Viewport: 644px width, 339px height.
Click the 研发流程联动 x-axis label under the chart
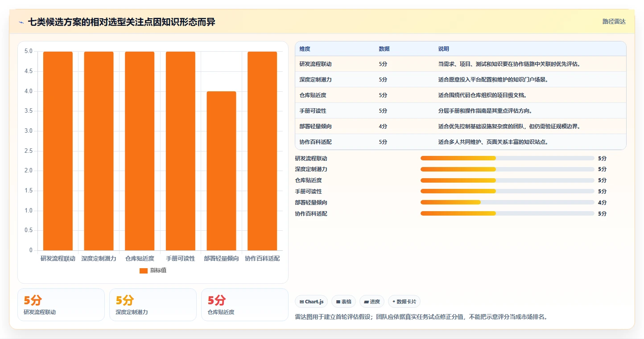pyautogui.click(x=58, y=258)
